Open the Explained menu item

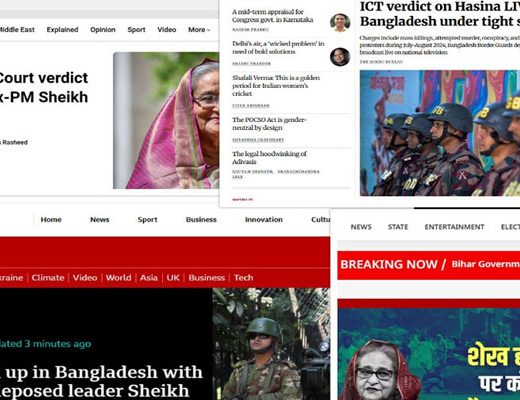pos(62,30)
